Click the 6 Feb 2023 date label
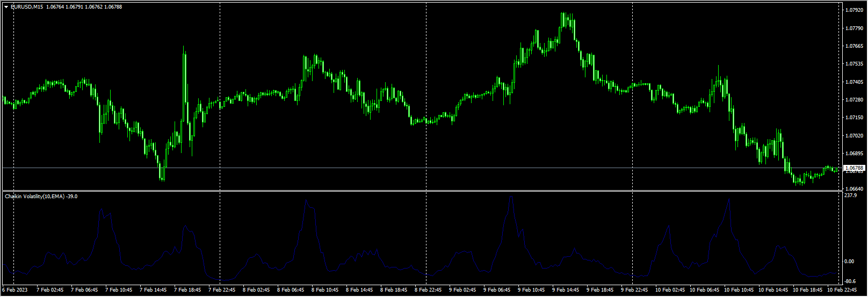 click(15, 290)
